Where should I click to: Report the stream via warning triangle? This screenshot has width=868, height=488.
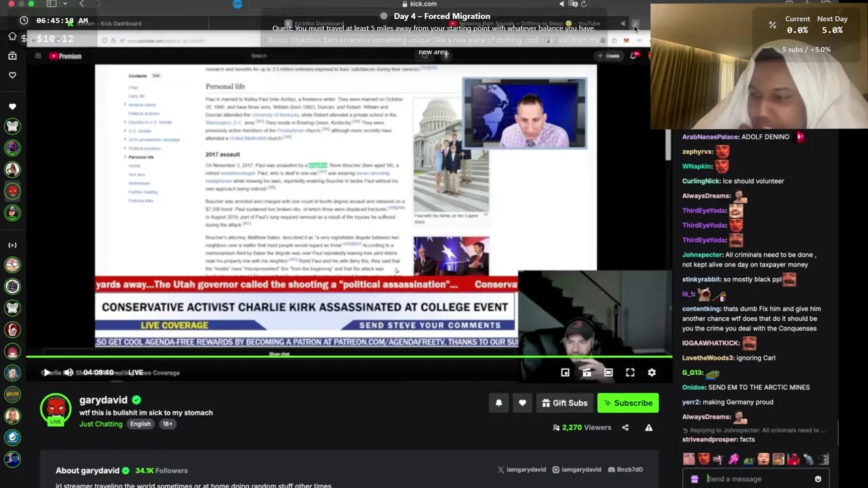tap(648, 428)
